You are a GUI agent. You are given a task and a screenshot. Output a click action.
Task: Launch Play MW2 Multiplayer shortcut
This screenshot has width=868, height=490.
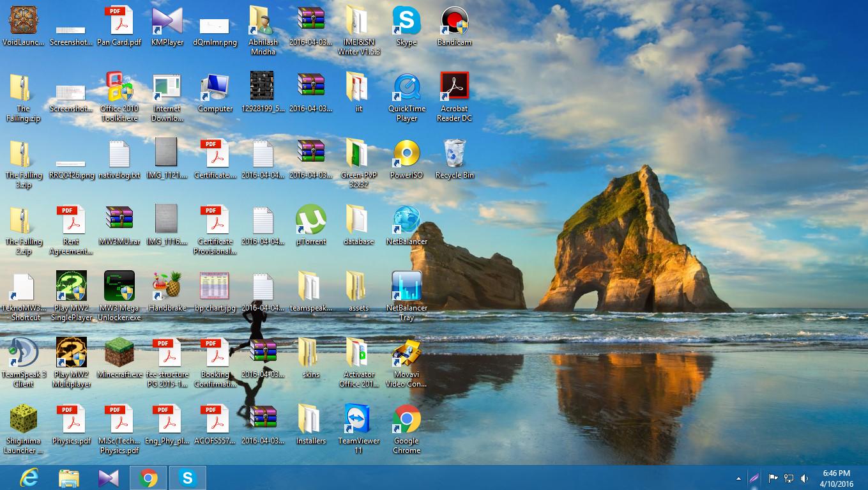[x=72, y=363]
